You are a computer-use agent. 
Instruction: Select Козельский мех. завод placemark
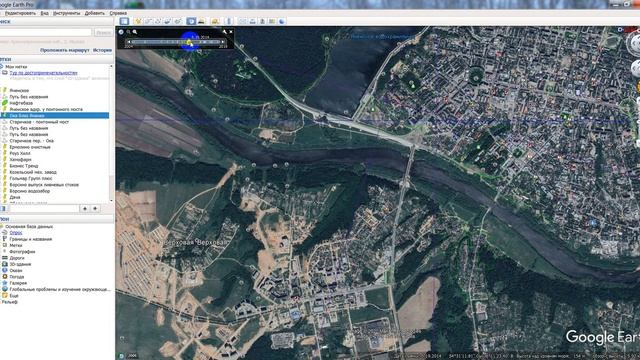pyautogui.click(x=33, y=172)
